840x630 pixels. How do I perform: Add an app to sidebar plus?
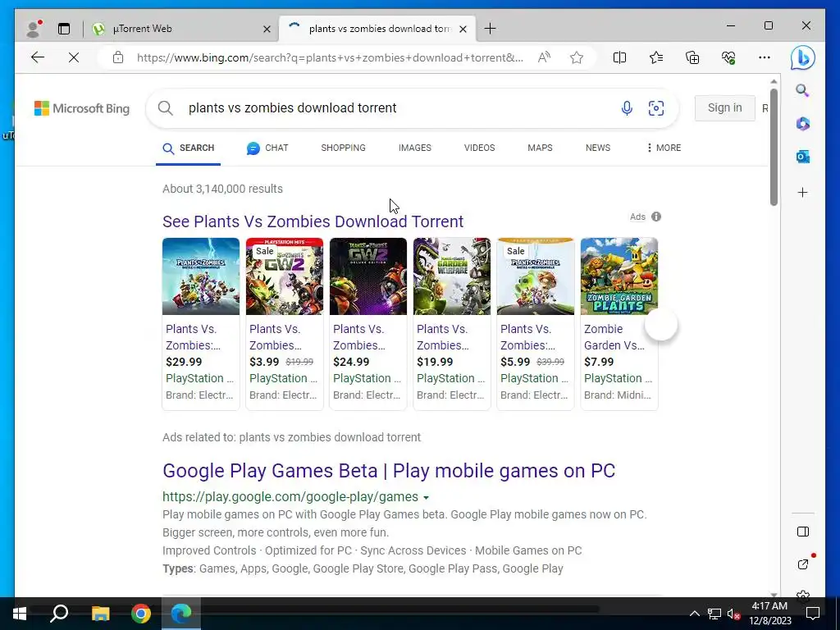coord(802,192)
